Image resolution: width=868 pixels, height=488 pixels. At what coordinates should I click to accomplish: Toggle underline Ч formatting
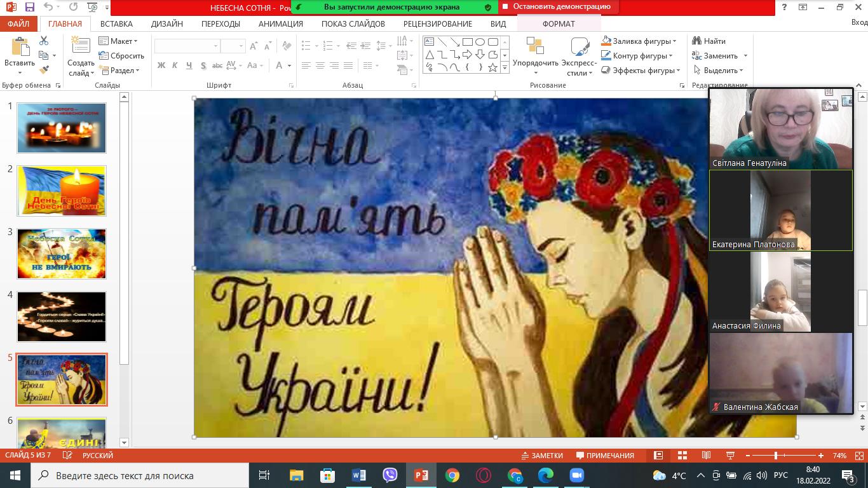coord(189,65)
